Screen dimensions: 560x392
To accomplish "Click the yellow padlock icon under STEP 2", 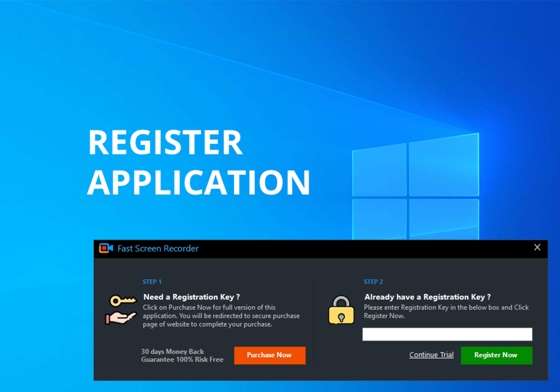I will (341, 311).
